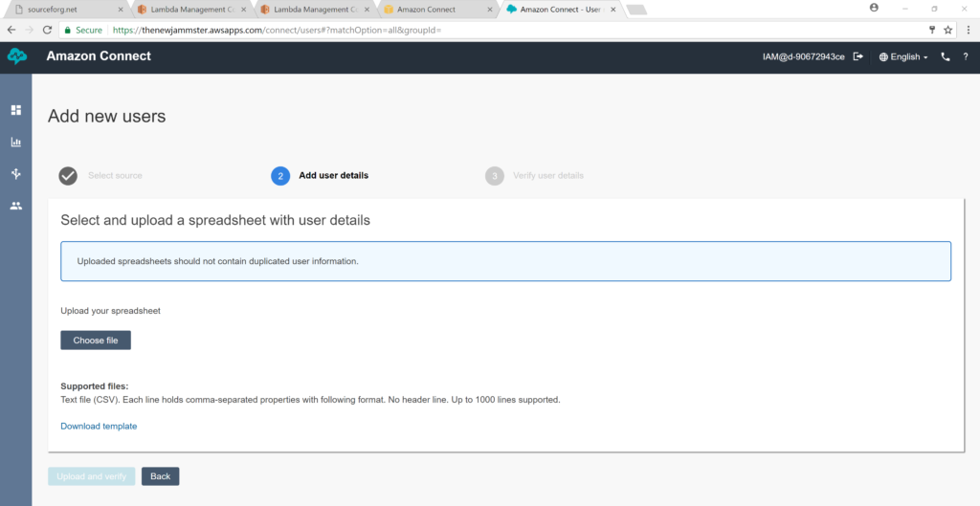This screenshot has width=980, height=506.
Task: Close the sourceforg.net tab
Action: click(x=121, y=10)
